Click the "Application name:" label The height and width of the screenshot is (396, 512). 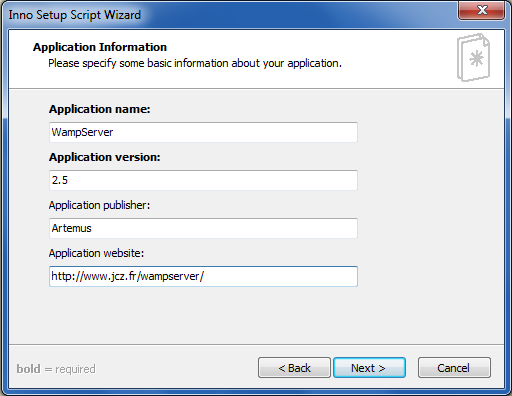point(100,109)
